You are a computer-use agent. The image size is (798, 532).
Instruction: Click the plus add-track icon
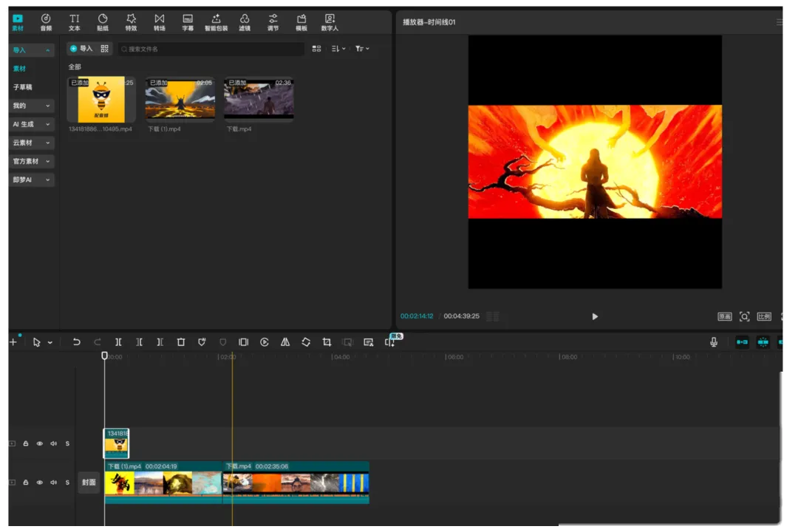click(x=13, y=342)
